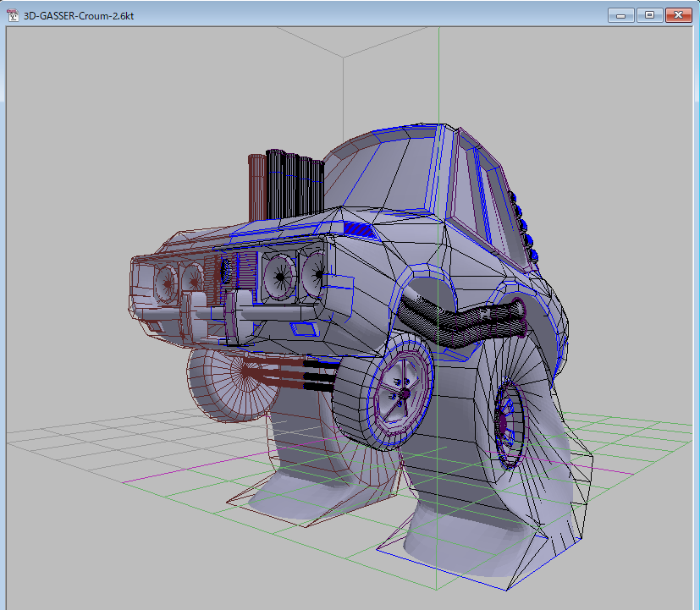Viewport: 700px width, 610px height.
Task: Select the leftmost headlight on the front grille
Action: coord(163,278)
